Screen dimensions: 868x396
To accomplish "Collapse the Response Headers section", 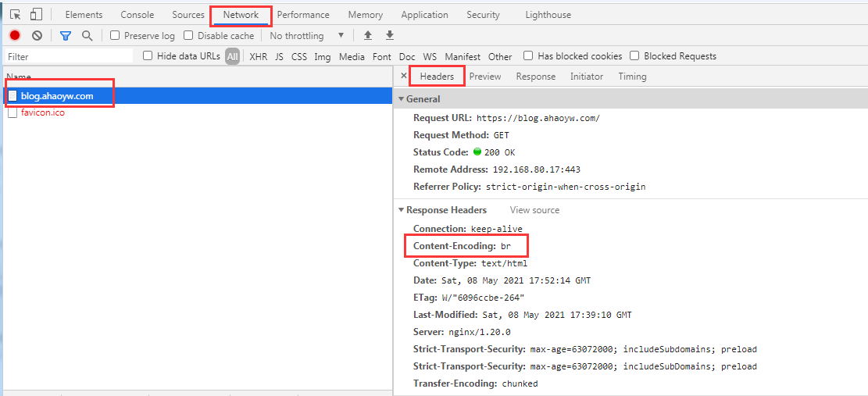I will point(402,210).
